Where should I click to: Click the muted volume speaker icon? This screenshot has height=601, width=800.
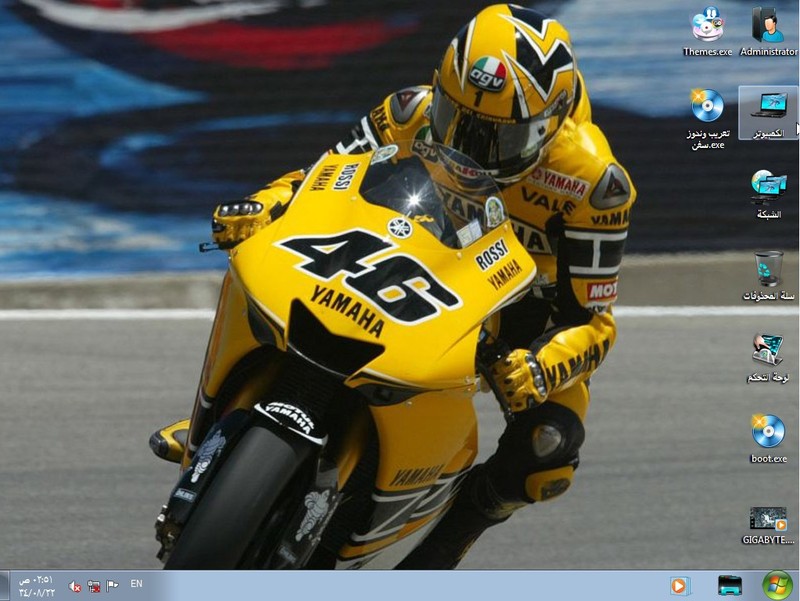tap(74, 587)
